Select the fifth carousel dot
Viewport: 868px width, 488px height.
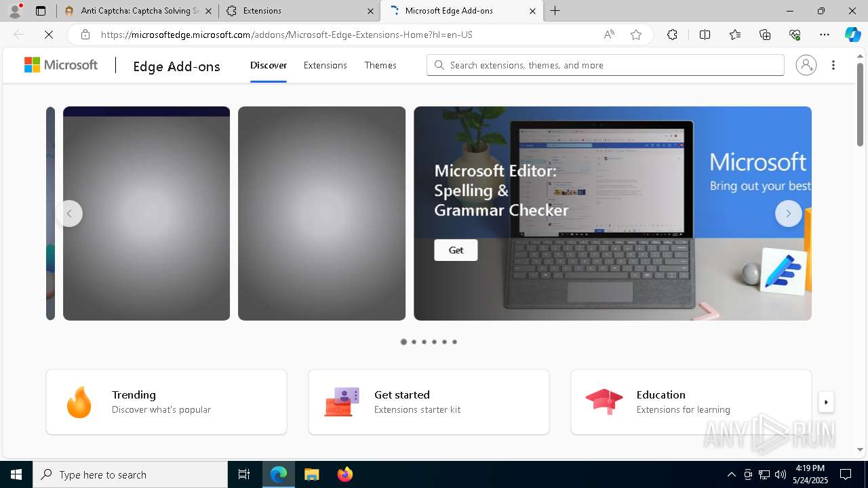pyautogui.click(x=444, y=342)
